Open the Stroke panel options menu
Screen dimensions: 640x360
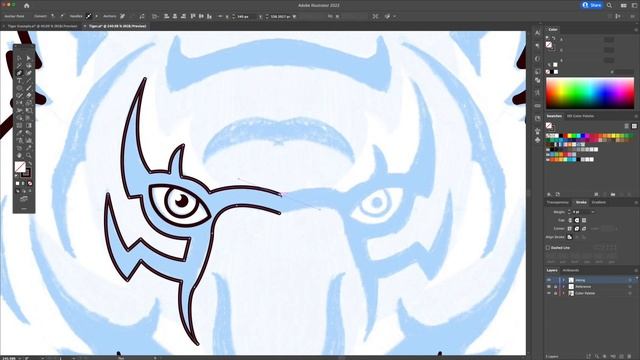click(636, 202)
